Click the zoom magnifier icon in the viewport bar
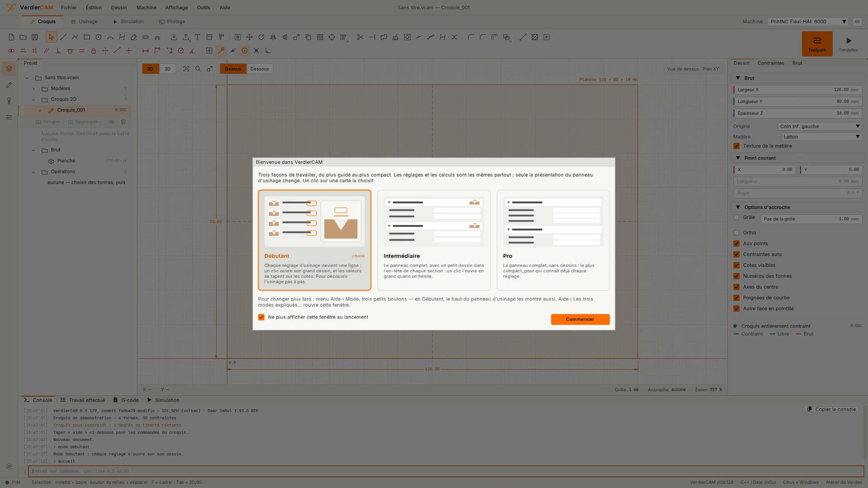The height and width of the screenshot is (488, 868). coord(198,69)
